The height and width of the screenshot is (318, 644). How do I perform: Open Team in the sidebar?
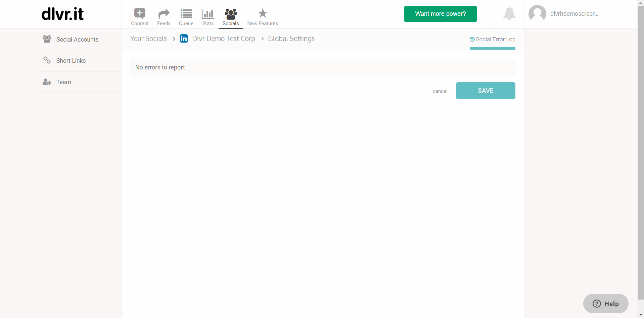coord(80,82)
